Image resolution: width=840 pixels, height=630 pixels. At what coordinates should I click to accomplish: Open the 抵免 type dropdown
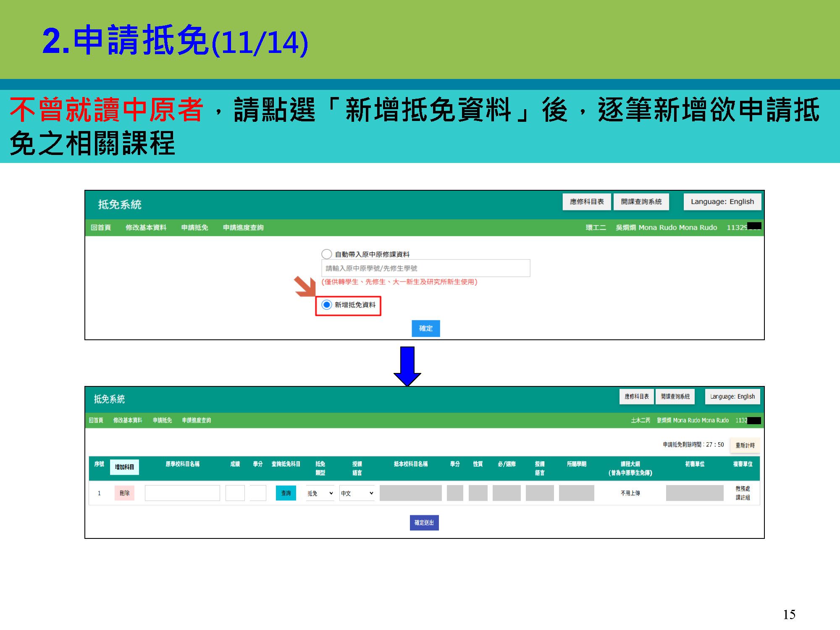click(320, 493)
